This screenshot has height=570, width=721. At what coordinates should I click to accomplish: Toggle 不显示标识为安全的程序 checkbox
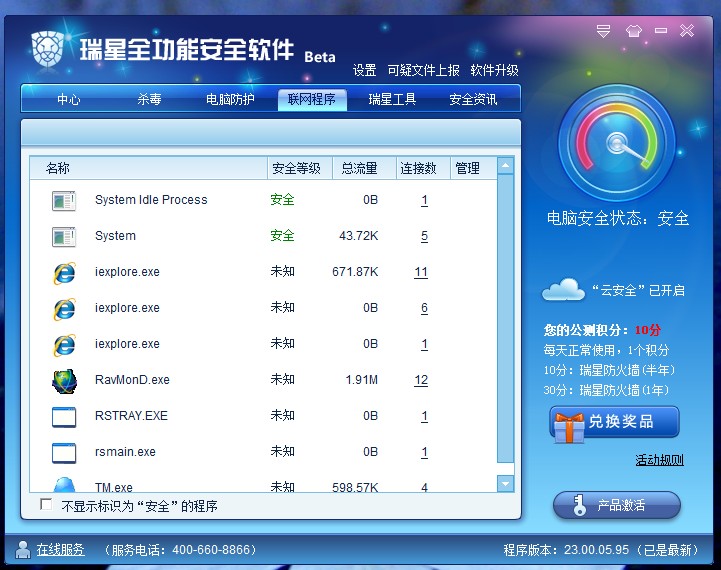(x=46, y=504)
